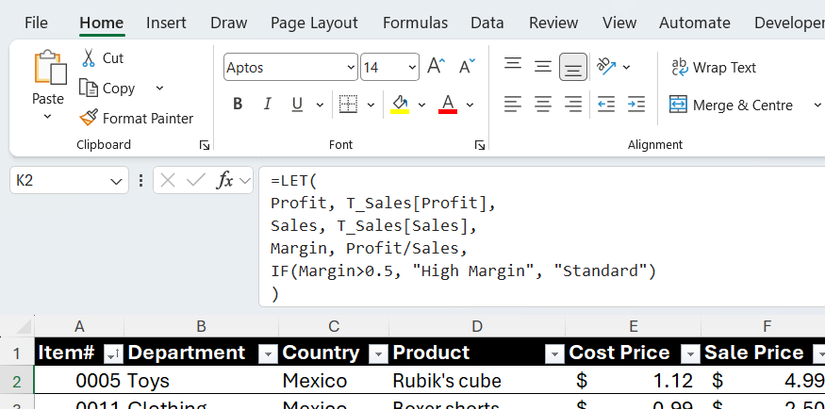The image size is (825, 409).
Task: Click the Format Painter brush icon
Action: (88, 118)
